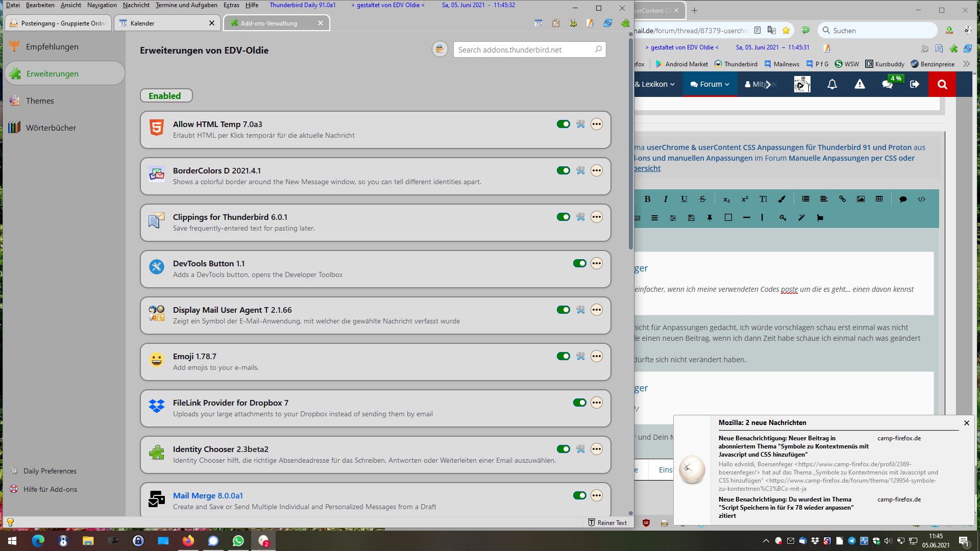
Task: Open more options menu for FileLink Dropbox
Action: (x=597, y=403)
